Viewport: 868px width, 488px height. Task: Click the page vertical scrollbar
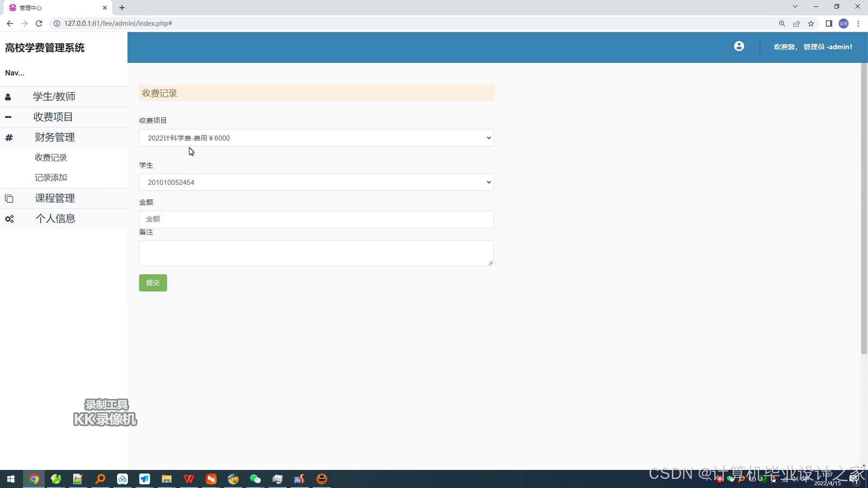tap(864, 208)
